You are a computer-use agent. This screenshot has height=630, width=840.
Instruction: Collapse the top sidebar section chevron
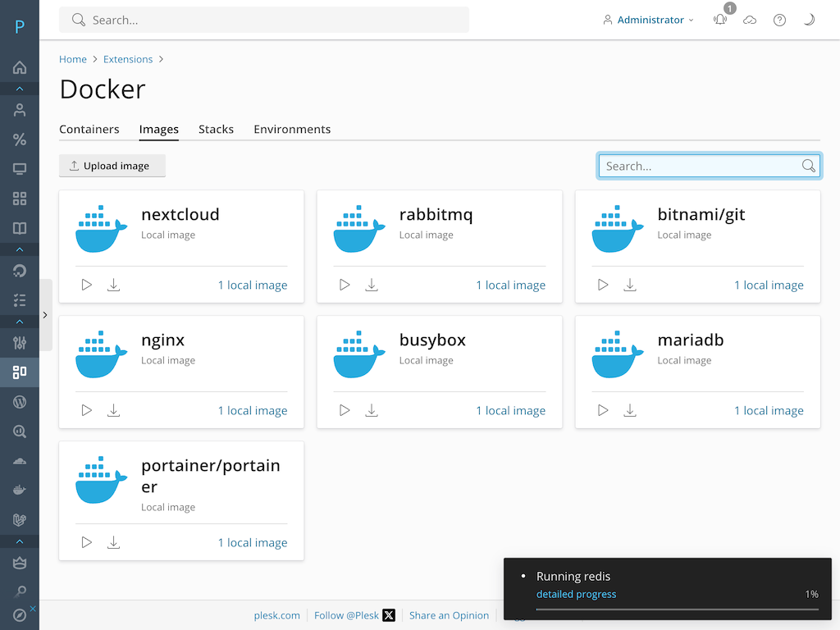(x=20, y=89)
